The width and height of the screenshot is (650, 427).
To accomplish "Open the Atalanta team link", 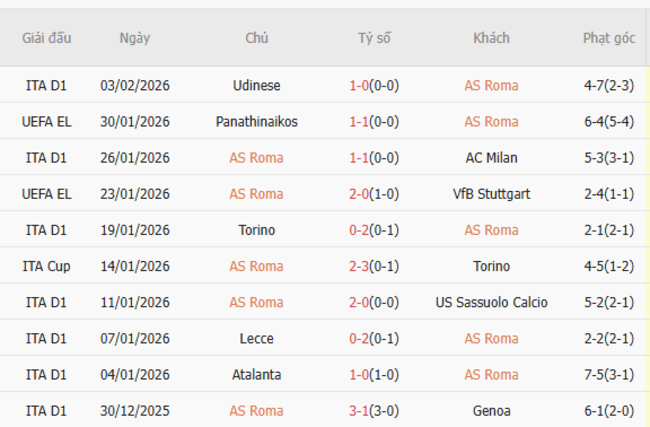I will (x=256, y=375).
